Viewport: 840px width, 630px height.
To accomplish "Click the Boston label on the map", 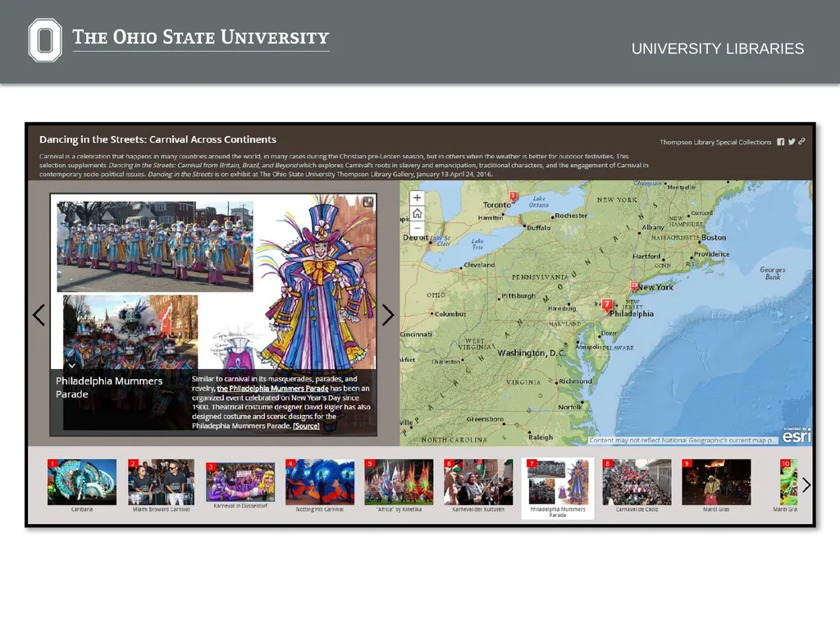I will click(x=714, y=237).
